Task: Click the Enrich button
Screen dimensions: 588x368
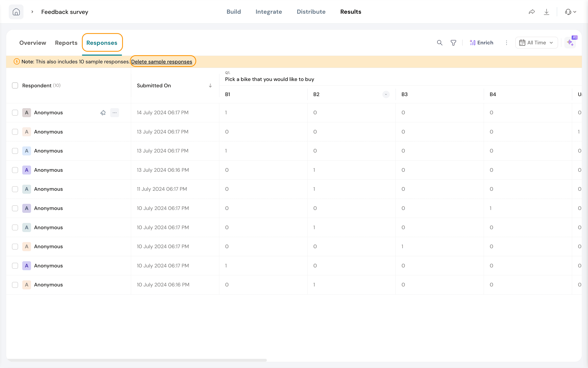Action: tap(482, 43)
